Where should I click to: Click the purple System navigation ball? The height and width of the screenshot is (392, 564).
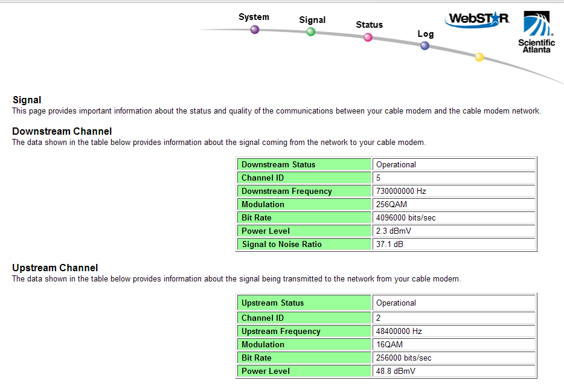coord(255,30)
